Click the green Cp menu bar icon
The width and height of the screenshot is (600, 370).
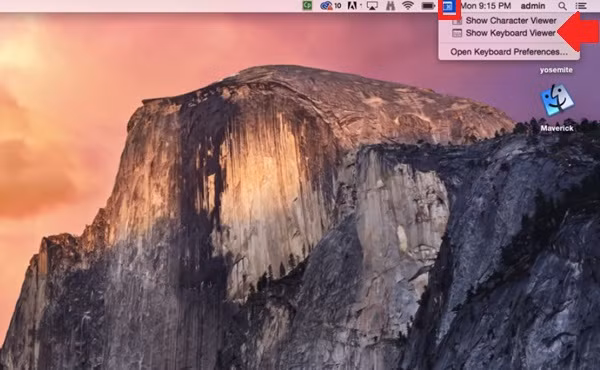[x=307, y=5]
